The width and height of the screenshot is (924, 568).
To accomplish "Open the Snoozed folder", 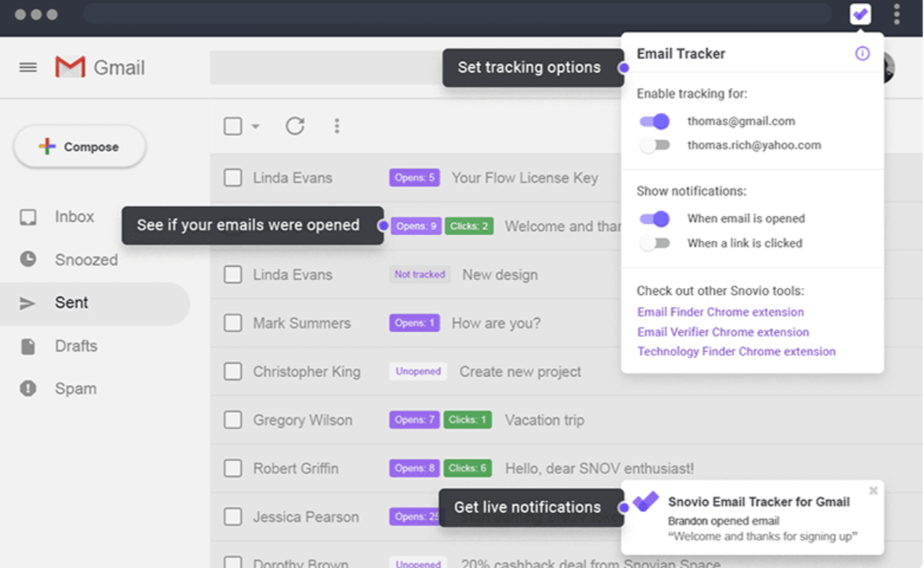I will point(86,260).
